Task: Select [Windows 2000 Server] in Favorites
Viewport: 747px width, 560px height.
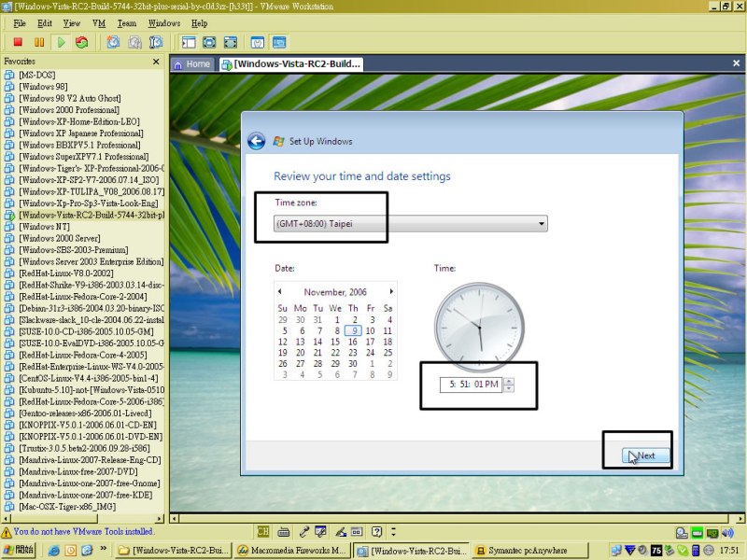Action: coord(60,238)
